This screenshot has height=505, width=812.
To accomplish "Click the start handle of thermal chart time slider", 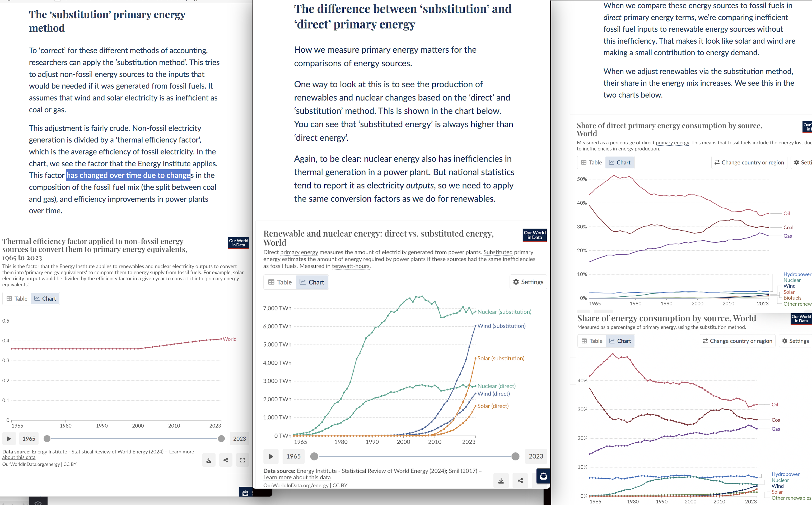I will point(47,439).
